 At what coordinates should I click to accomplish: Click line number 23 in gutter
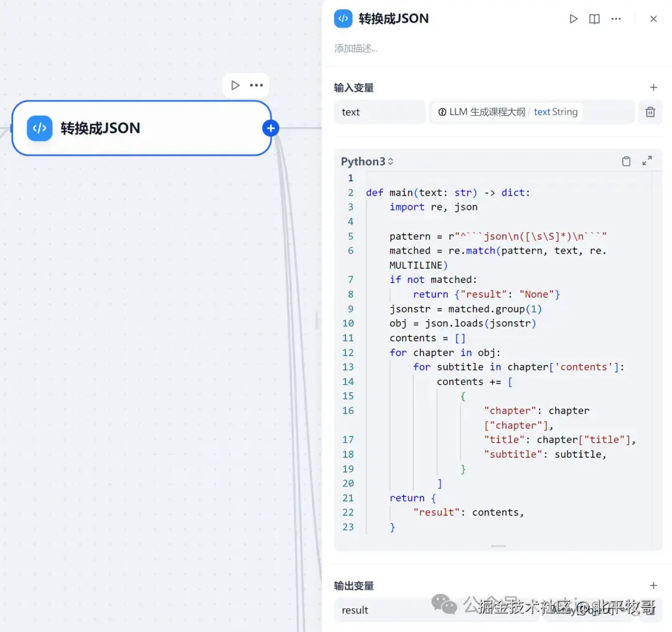pyautogui.click(x=348, y=527)
